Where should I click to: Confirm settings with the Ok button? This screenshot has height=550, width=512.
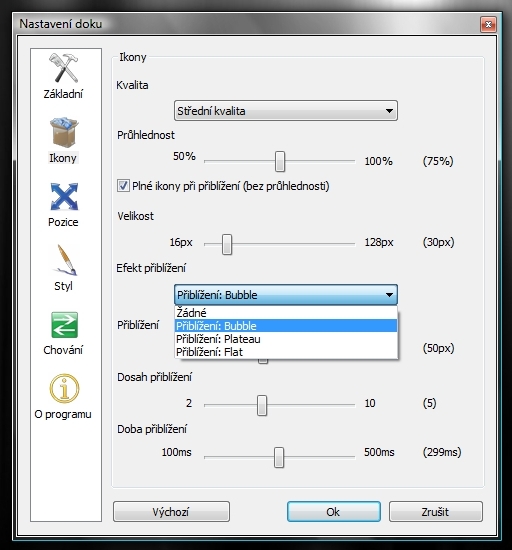click(334, 512)
